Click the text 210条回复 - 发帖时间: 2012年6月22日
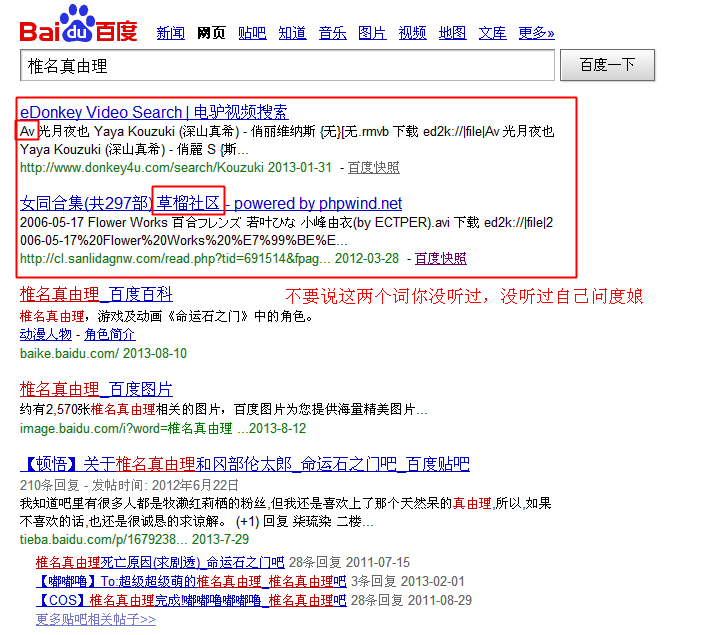This screenshot has height=635, width=719. pyautogui.click(x=129, y=485)
